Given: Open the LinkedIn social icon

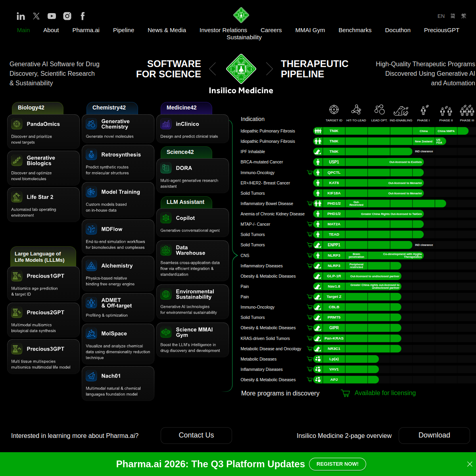Looking at the screenshot, I should (21, 16).
